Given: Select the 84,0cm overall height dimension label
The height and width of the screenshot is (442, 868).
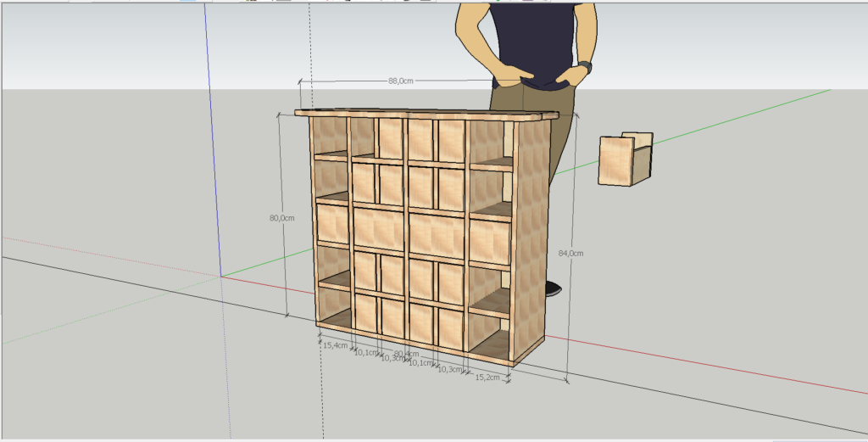Looking at the screenshot, I should (570, 253).
